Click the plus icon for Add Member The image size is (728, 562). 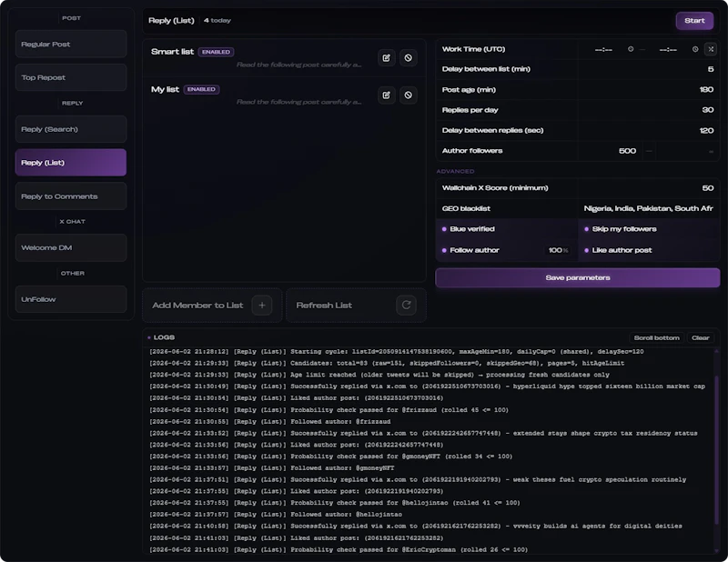tap(262, 306)
